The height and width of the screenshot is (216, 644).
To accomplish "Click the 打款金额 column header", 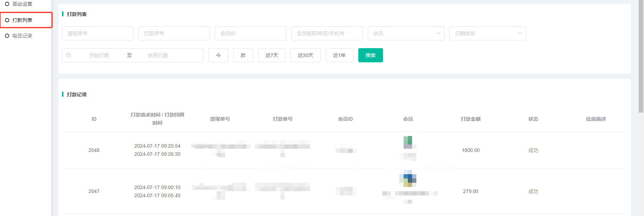I will click(x=471, y=119).
